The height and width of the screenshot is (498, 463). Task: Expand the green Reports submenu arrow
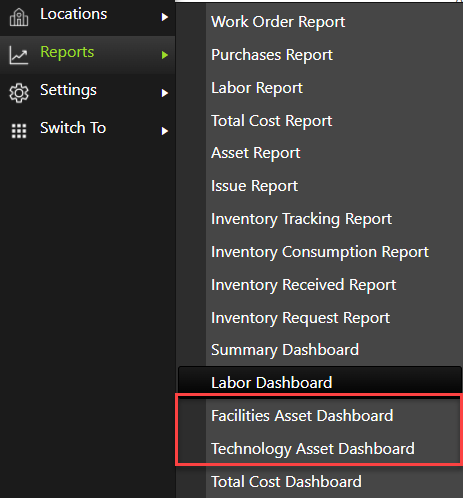pyautogui.click(x=165, y=55)
